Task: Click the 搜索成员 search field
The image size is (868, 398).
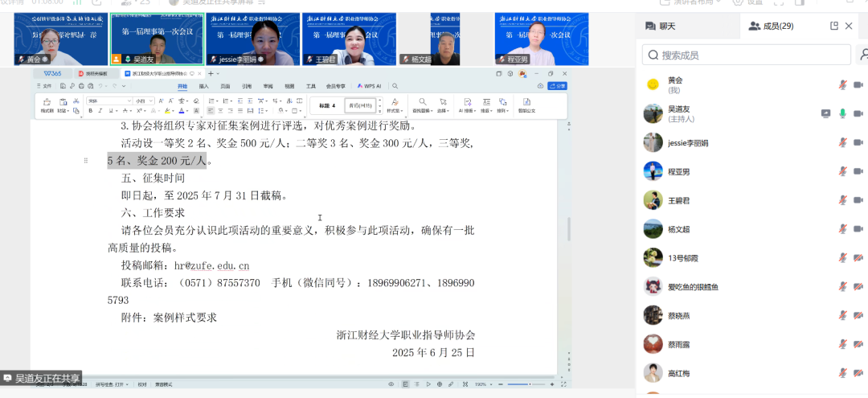Action: tap(746, 55)
